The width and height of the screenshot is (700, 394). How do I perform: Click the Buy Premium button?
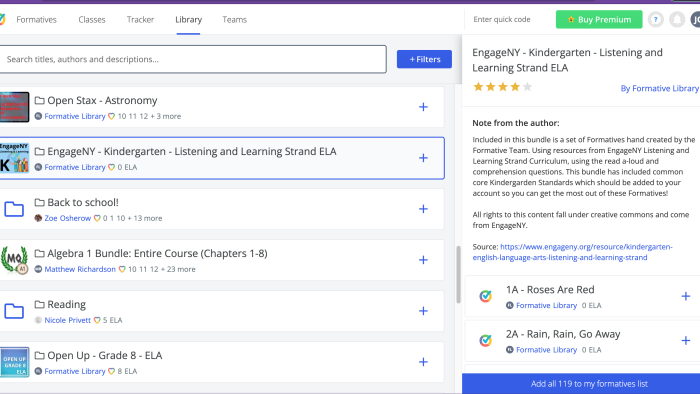pos(599,20)
